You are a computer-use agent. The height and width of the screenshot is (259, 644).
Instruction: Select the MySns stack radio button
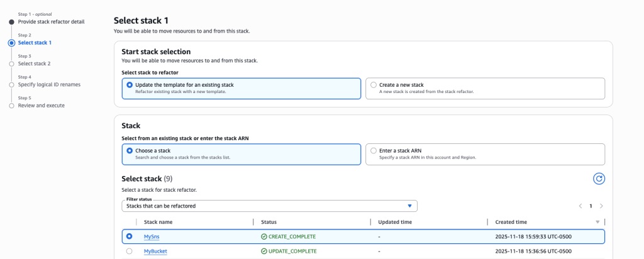point(130,236)
